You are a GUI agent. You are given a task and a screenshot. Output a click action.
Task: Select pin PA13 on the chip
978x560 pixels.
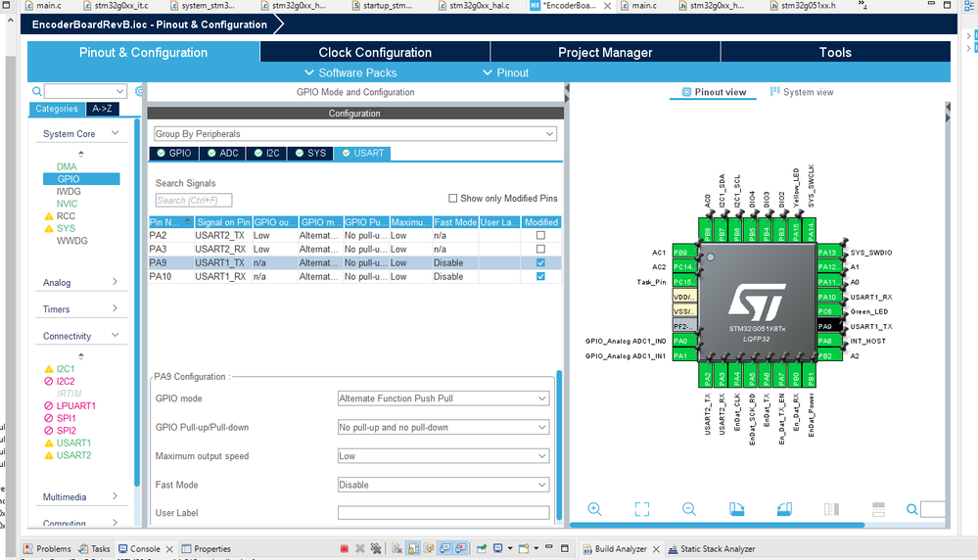point(829,253)
